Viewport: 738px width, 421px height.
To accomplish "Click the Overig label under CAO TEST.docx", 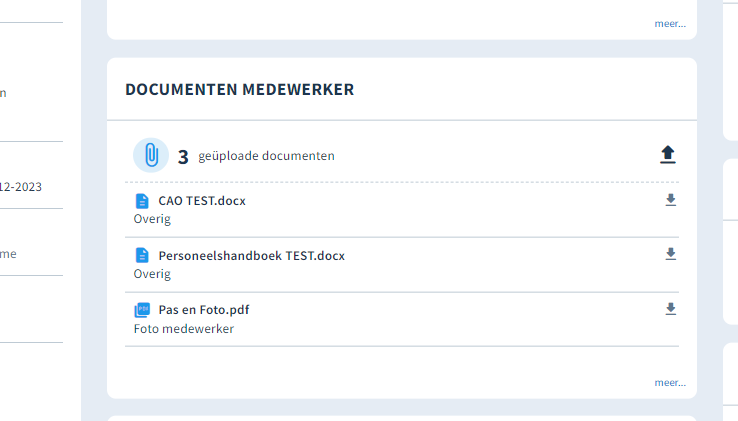I will 152,219.
